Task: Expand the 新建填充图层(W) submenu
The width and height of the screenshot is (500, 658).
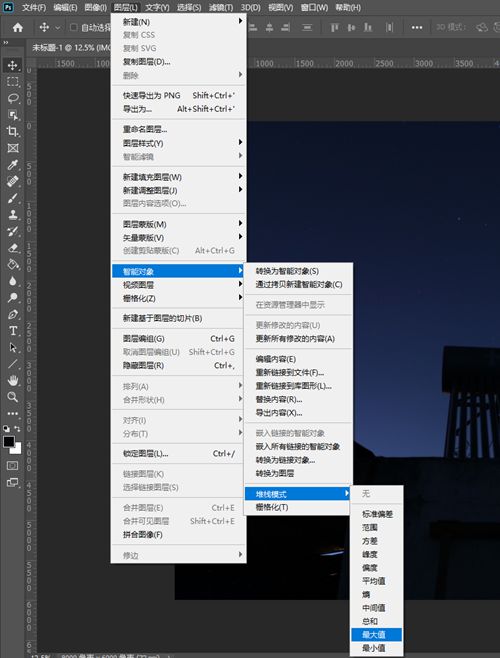Action: point(179,177)
